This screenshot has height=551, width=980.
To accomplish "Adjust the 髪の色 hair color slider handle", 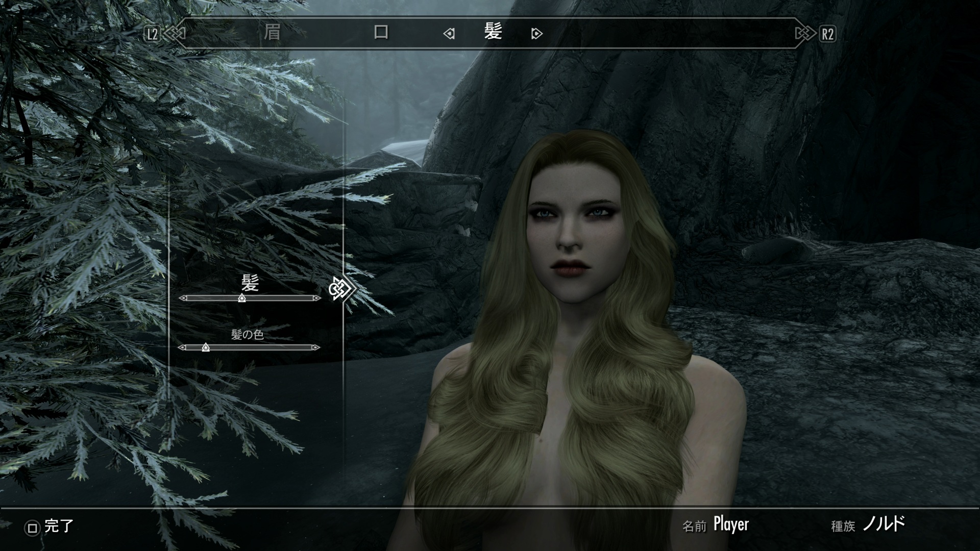I will 205,347.
